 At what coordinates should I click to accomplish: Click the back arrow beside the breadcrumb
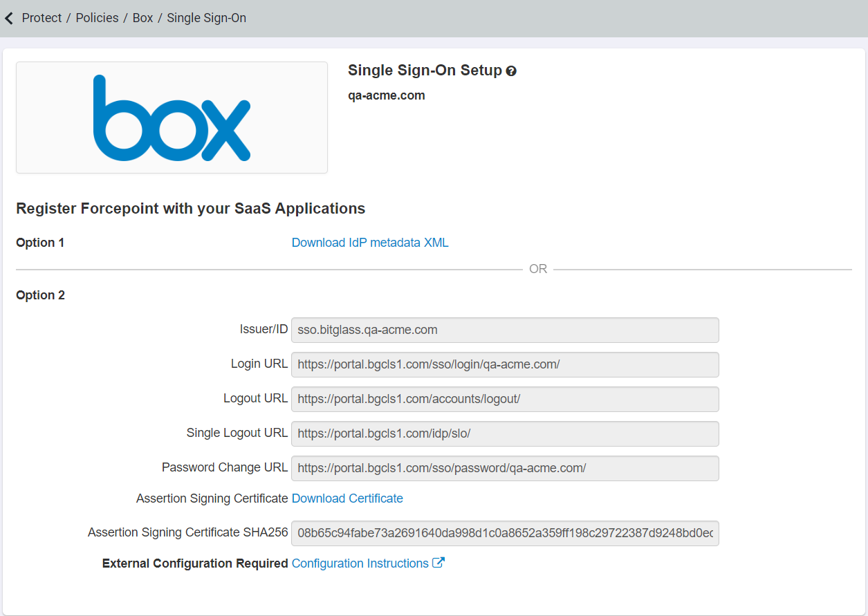pyautogui.click(x=9, y=18)
